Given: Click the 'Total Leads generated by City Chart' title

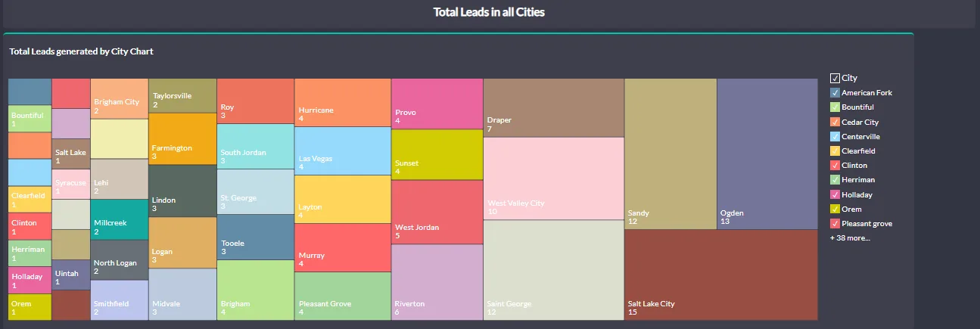Looking at the screenshot, I should pyautogui.click(x=82, y=51).
